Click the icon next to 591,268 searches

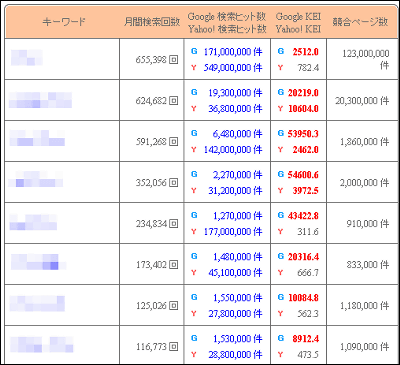click(x=173, y=142)
